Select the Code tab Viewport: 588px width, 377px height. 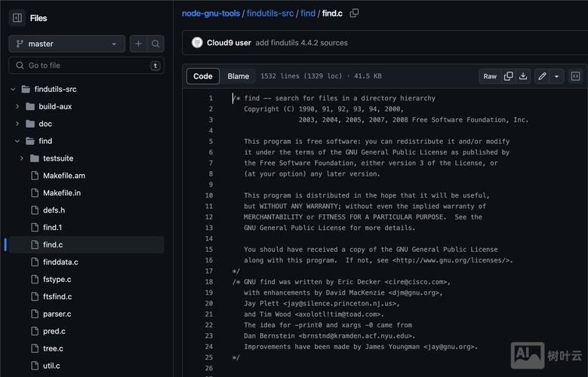point(203,76)
